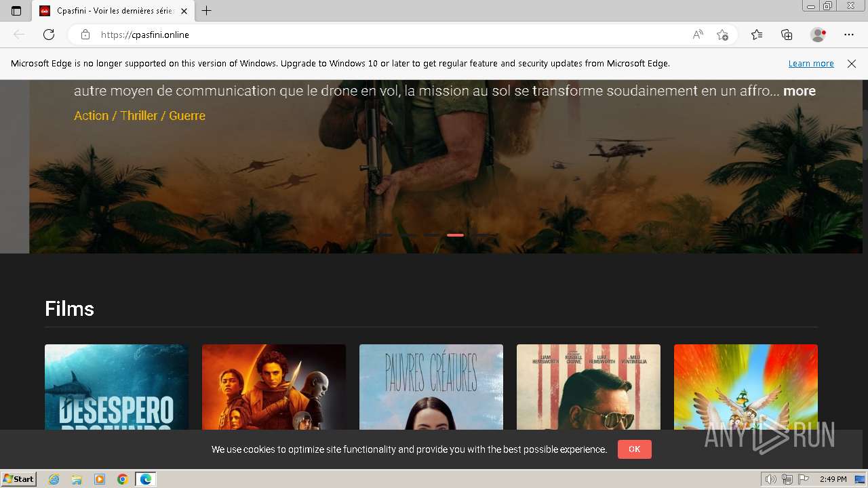Open Action Center flag icon

click(x=804, y=479)
